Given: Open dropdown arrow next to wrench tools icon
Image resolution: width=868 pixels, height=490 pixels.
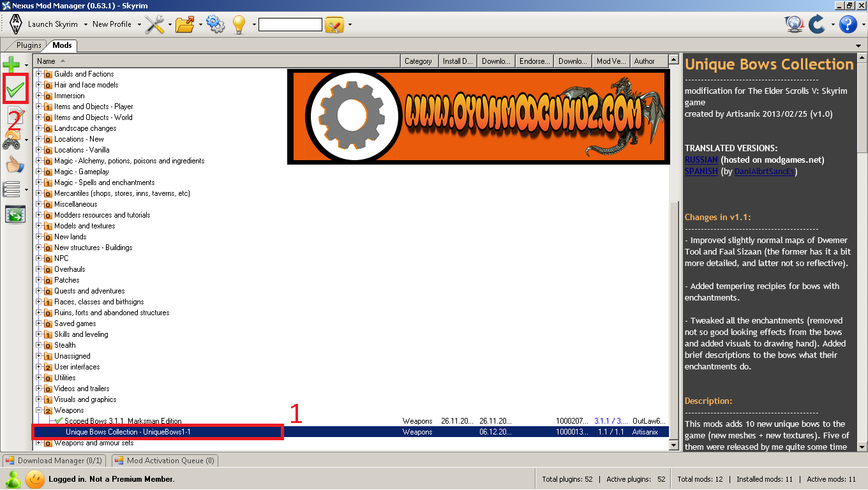Looking at the screenshot, I should click(170, 25).
